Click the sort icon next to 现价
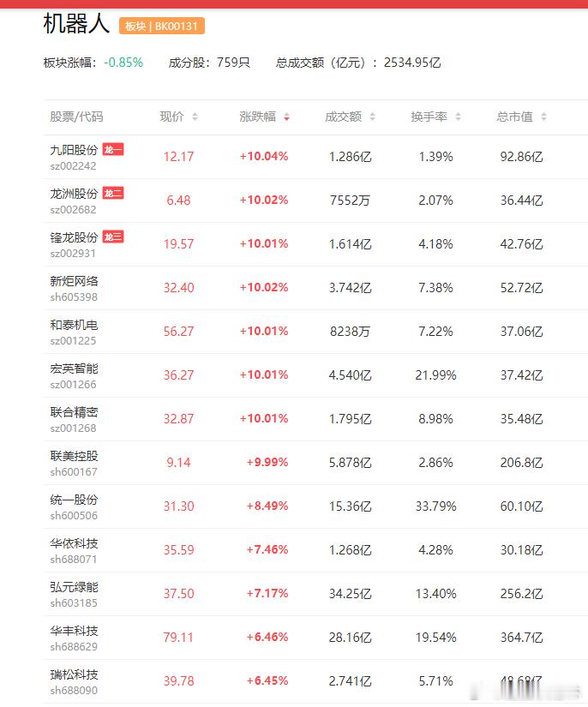This screenshot has width=588, height=707. click(197, 117)
